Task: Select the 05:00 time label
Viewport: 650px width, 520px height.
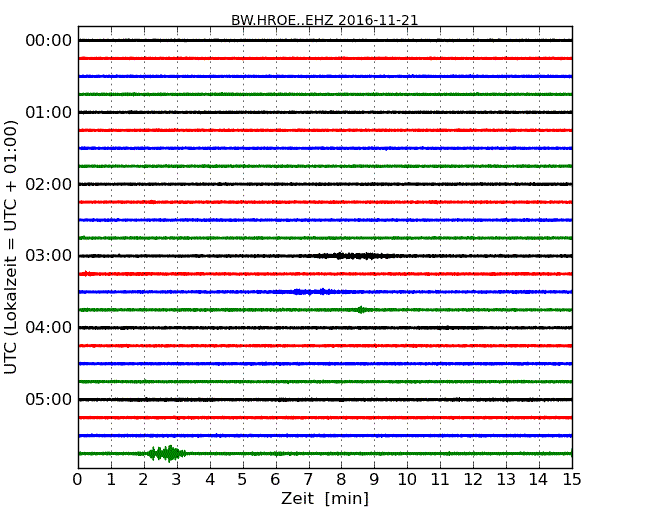Action: [49, 399]
